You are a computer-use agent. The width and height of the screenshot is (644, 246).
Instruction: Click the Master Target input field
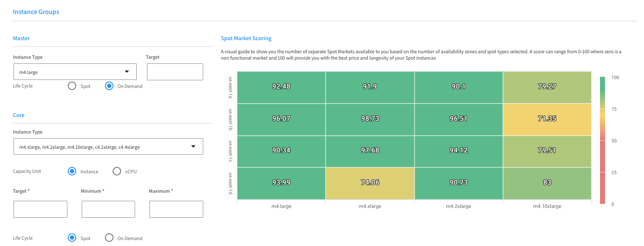tap(175, 72)
